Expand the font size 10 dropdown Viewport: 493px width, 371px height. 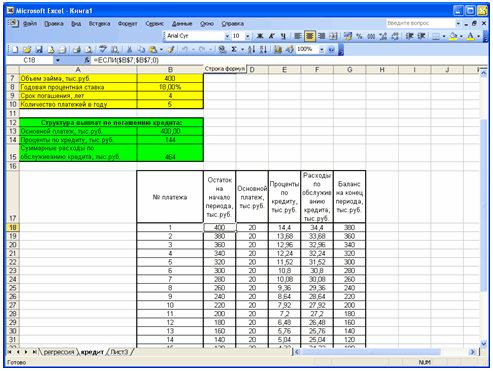pyautogui.click(x=248, y=36)
